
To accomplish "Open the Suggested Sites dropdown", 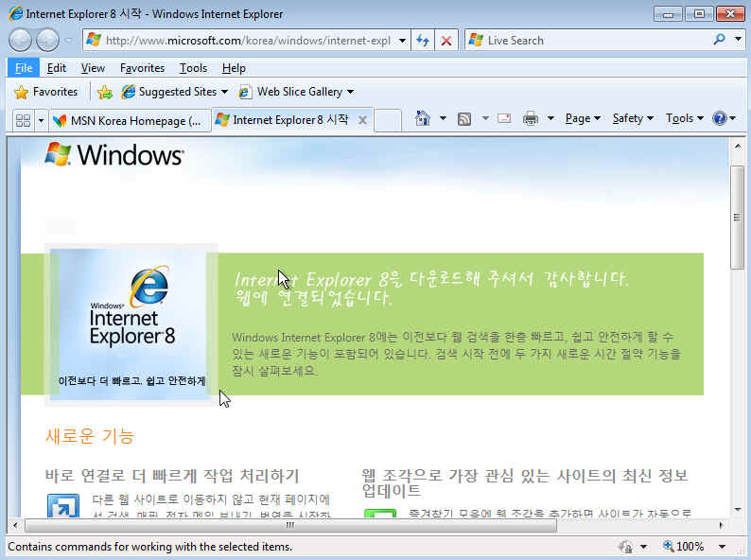I will click(175, 92).
